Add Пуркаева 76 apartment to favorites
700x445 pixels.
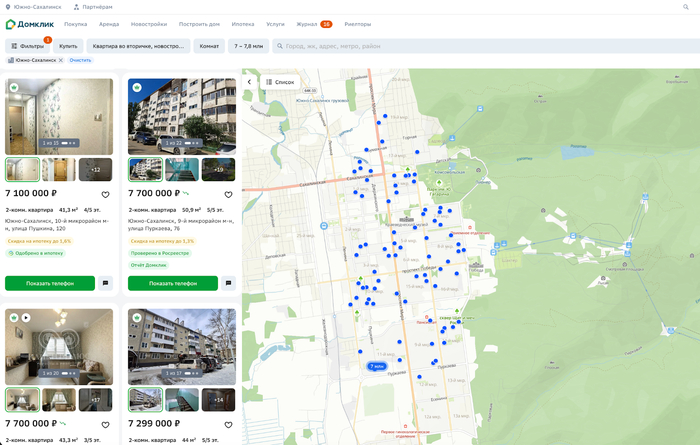[229, 194]
